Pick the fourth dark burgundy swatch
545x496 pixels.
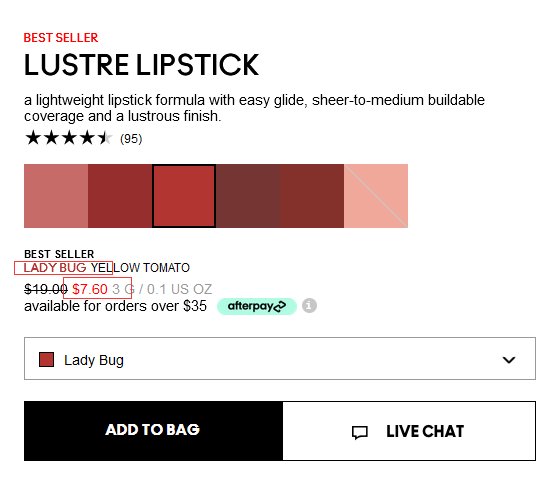click(248, 196)
